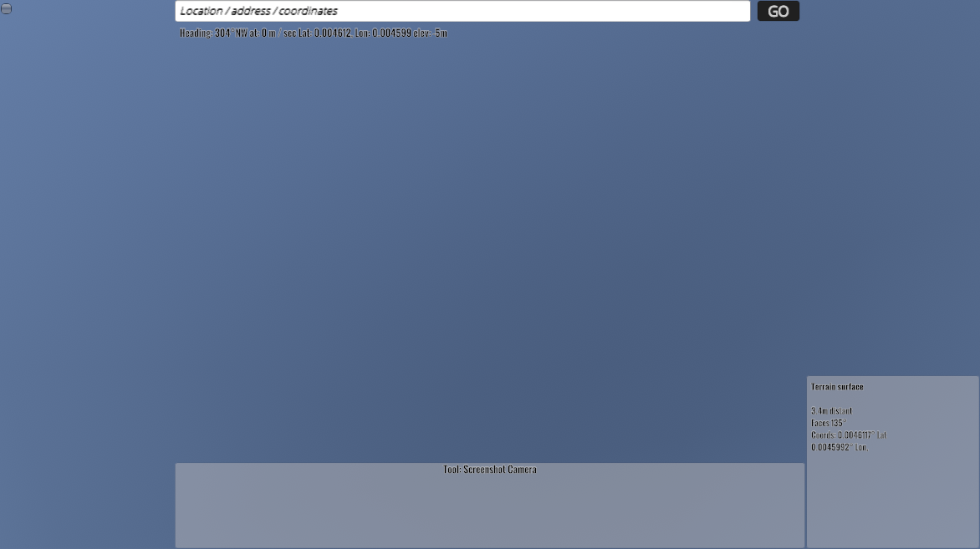Click the 0.0045992° Lon line

tap(840, 447)
